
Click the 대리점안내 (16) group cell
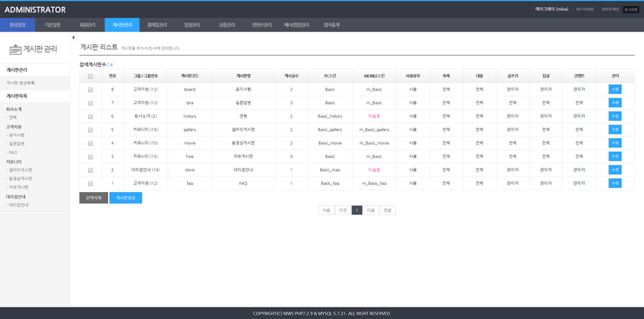click(145, 170)
